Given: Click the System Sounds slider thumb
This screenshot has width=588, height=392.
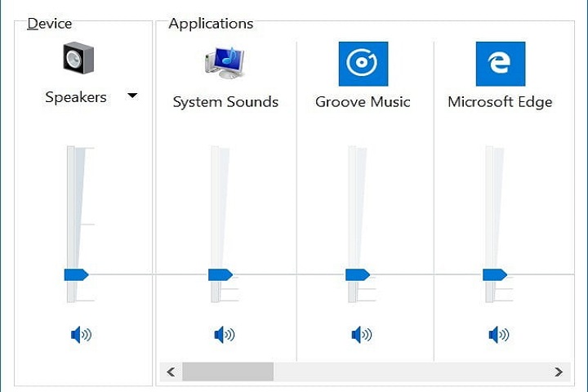Looking at the screenshot, I should 220,274.
